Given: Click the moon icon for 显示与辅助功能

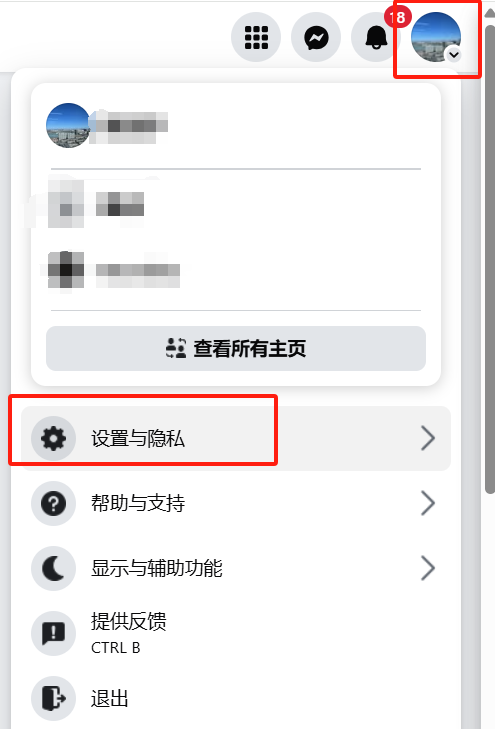Looking at the screenshot, I should 53,569.
